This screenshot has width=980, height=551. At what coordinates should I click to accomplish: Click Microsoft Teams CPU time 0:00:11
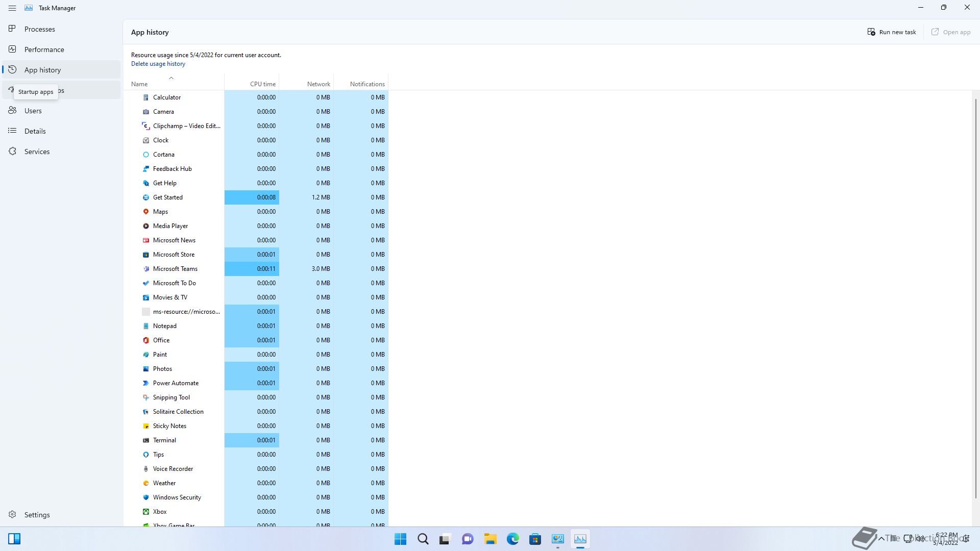pyautogui.click(x=252, y=269)
